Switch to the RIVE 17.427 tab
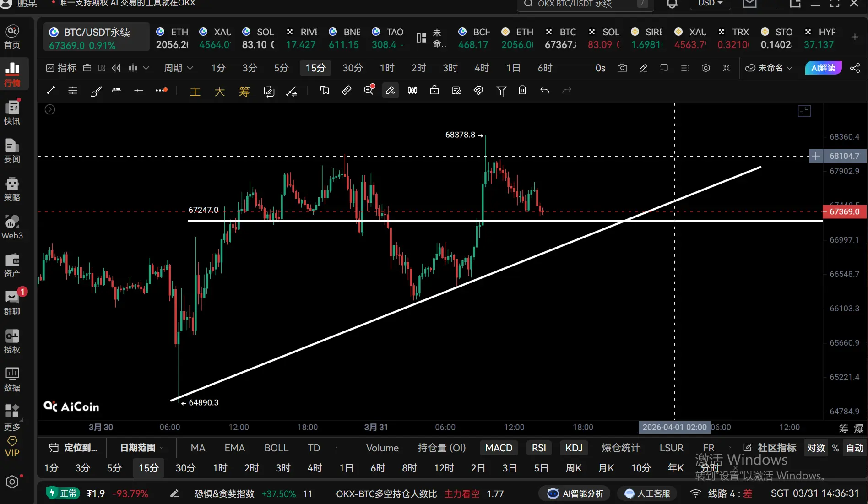Viewport: 868px width, 504px height. 301,38
